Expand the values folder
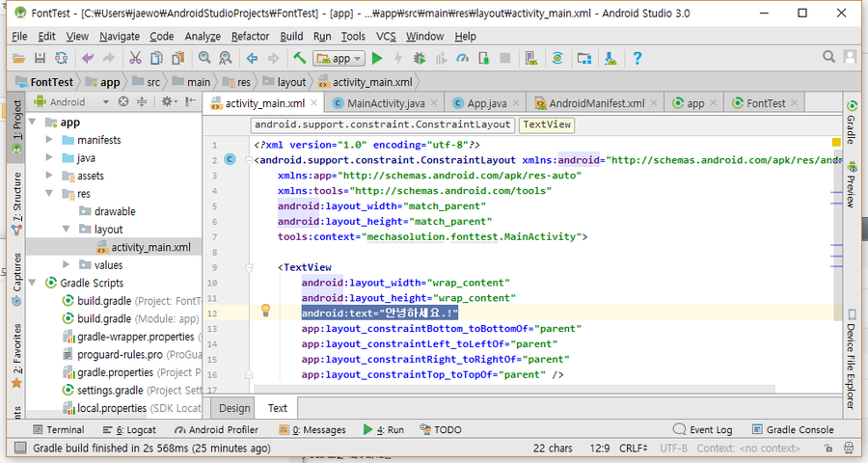 click(67, 264)
